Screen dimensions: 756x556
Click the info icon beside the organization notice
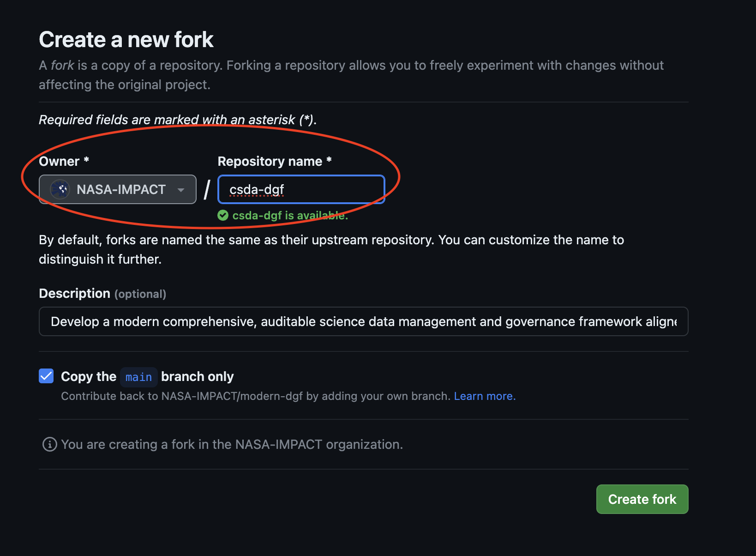tap(50, 444)
